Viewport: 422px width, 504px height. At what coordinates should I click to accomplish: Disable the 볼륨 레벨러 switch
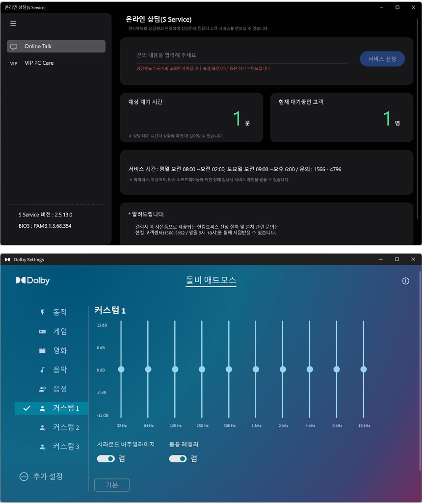point(178,459)
